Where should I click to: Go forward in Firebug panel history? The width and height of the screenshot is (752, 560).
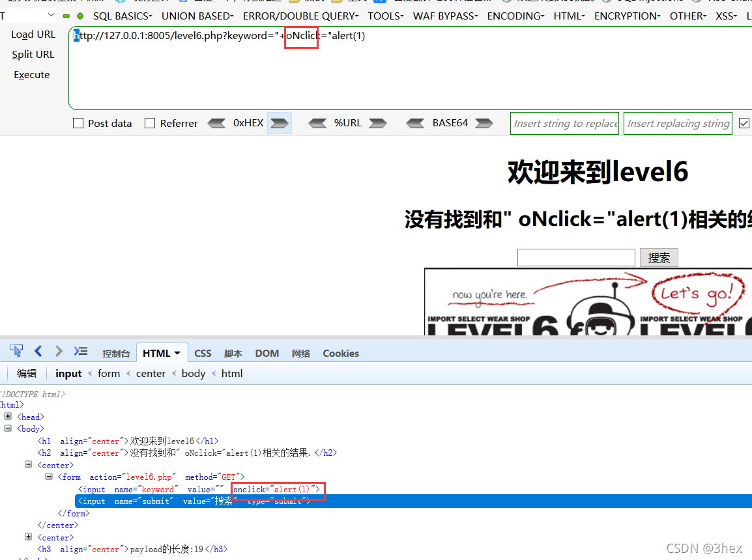[59, 351]
